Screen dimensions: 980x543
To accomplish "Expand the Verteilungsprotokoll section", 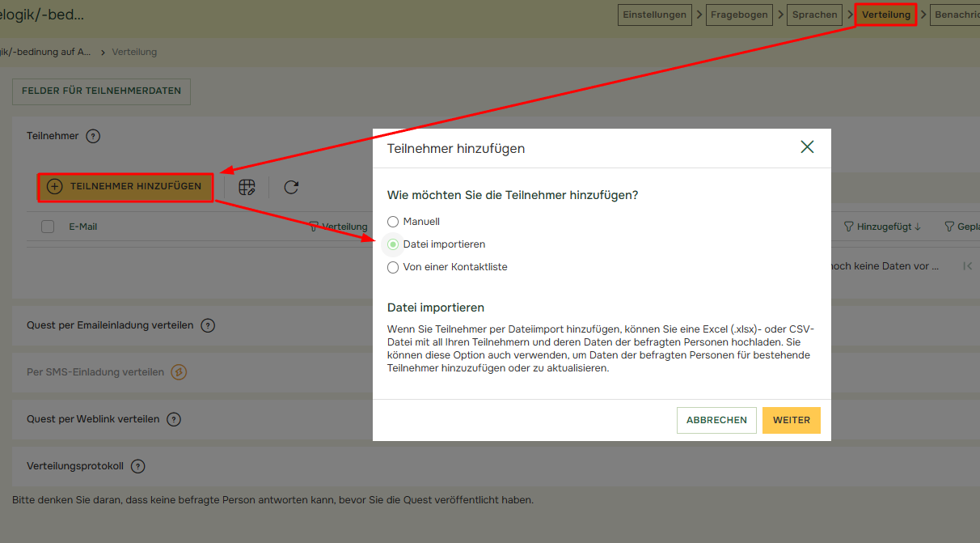I will (75, 466).
